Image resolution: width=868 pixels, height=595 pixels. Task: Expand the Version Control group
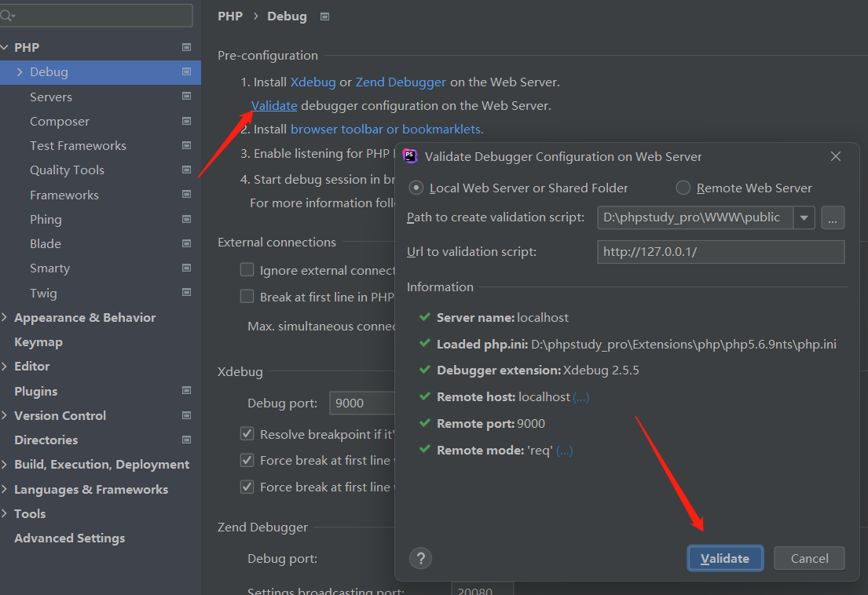5,415
